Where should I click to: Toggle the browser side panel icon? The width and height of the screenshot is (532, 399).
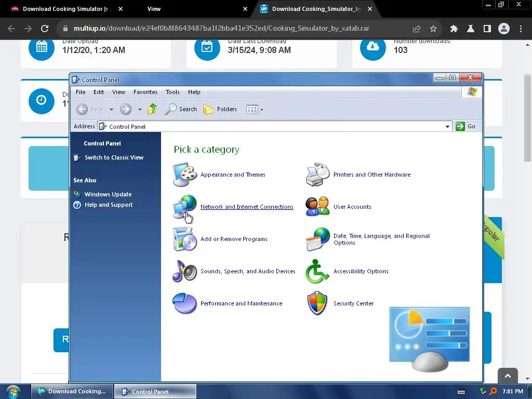click(x=487, y=29)
